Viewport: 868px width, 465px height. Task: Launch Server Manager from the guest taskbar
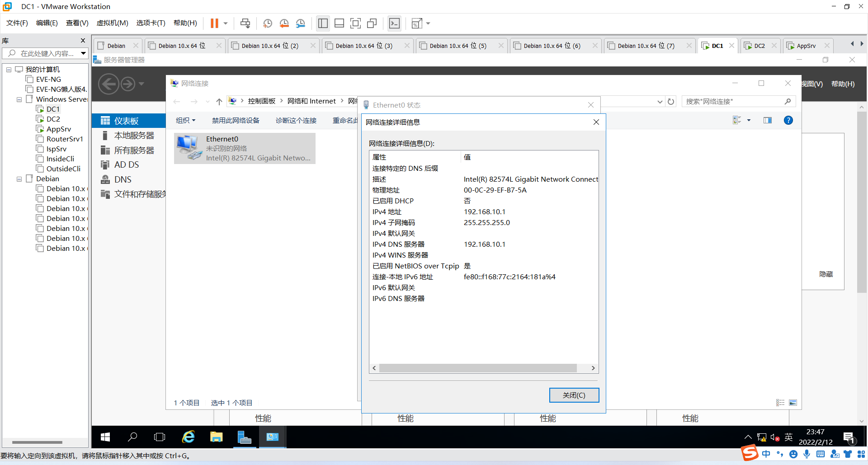(x=244, y=437)
